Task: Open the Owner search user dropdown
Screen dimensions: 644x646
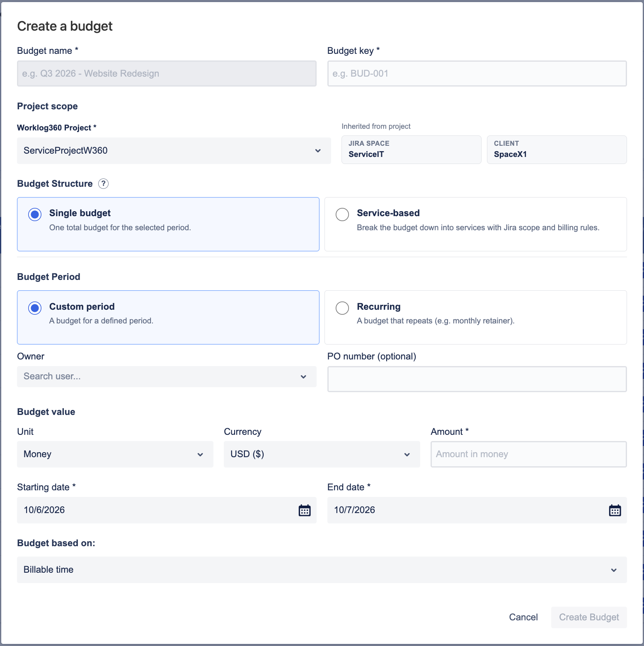Action: 167,376
